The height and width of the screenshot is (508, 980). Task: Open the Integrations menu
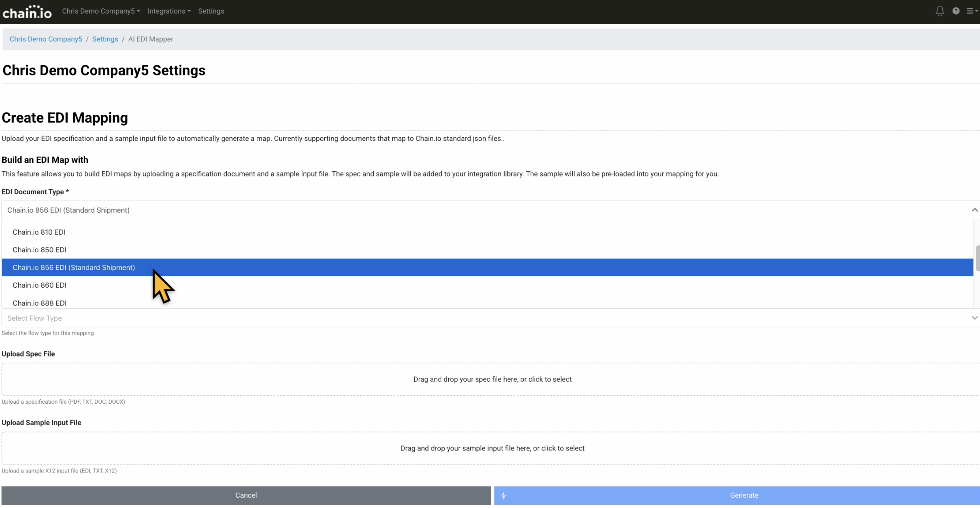(169, 11)
